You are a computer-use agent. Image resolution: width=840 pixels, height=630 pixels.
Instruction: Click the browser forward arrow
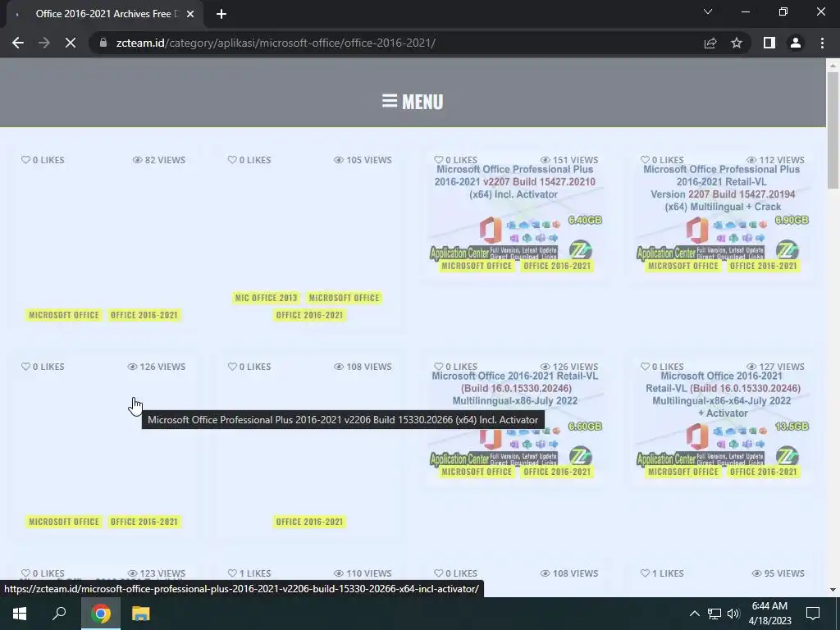pos(44,43)
